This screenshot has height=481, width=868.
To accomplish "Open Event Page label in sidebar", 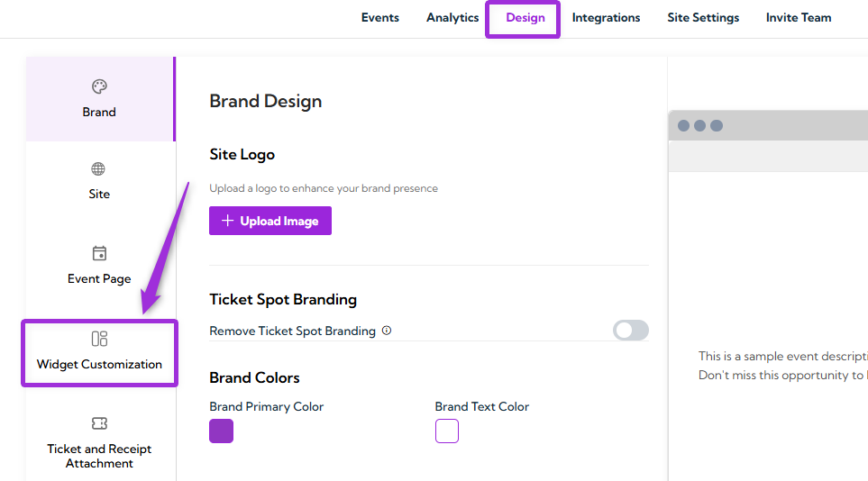I will click(99, 278).
